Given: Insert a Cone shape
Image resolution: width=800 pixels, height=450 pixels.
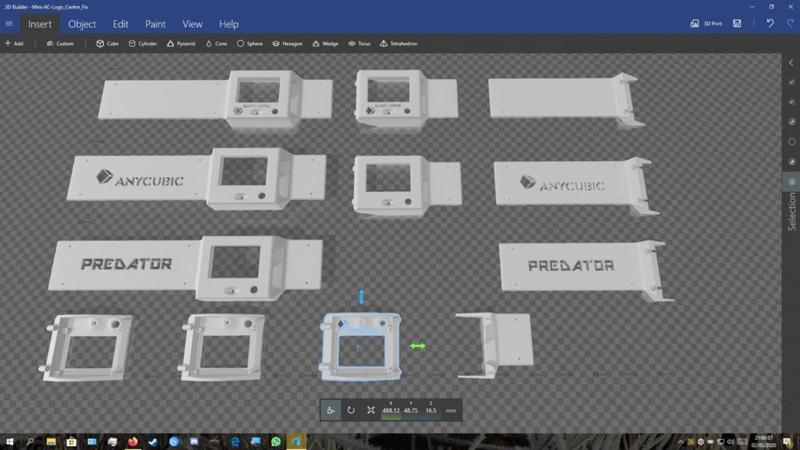Looking at the screenshot, I should pyautogui.click(x=216, y=44).
